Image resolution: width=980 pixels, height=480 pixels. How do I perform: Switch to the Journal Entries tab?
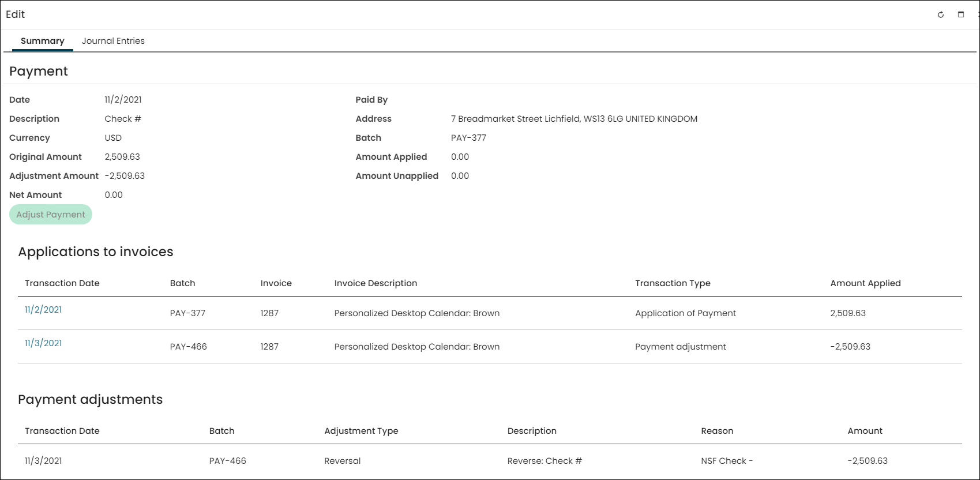(113, 41)
